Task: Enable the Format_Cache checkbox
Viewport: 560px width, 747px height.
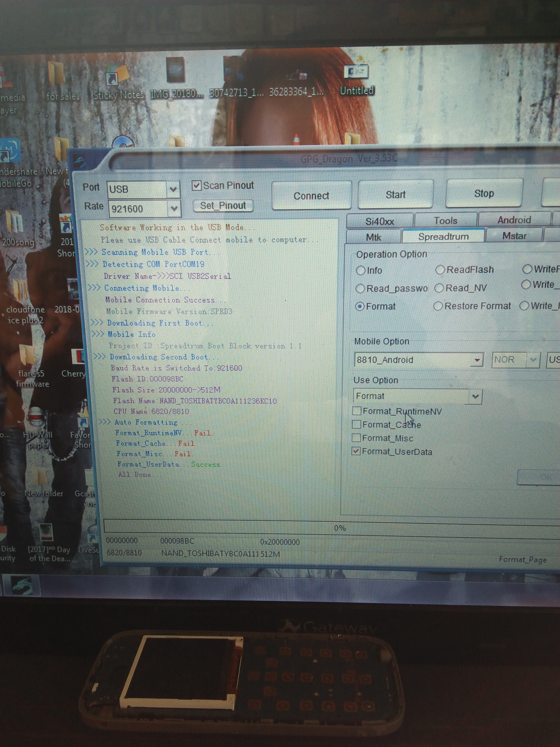Action: pos(356,425)
